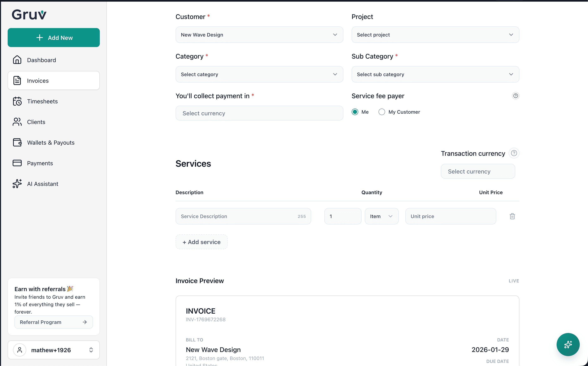
Task: Open the Customer dropdown showing New Wave Design
Action: 259,35
